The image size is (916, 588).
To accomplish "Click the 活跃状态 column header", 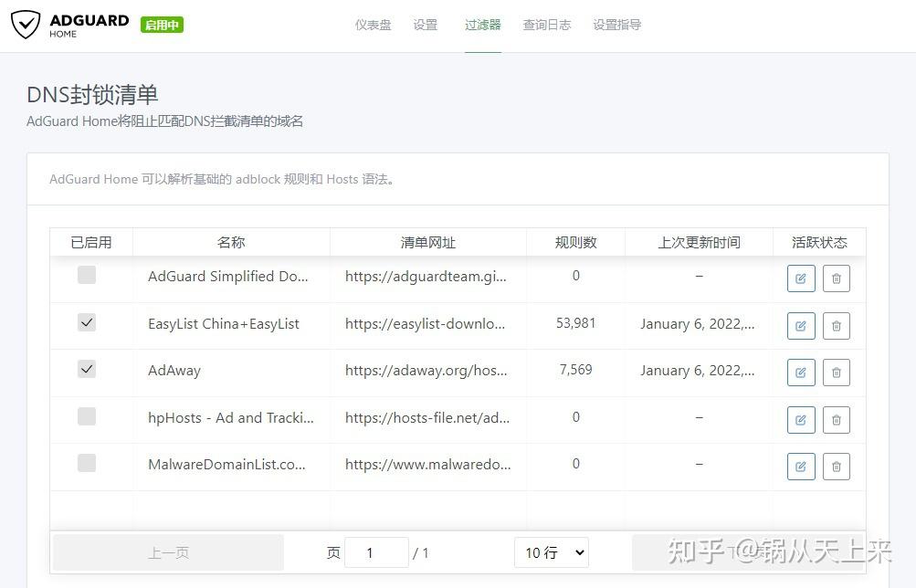I will click(819, 242).
